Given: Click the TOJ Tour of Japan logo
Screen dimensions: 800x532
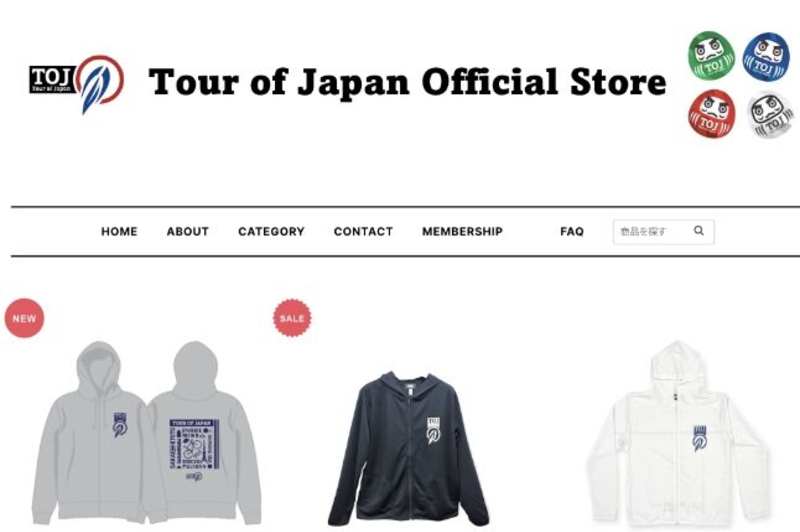Looking at the screenshot, I should (x=77, y=83).
